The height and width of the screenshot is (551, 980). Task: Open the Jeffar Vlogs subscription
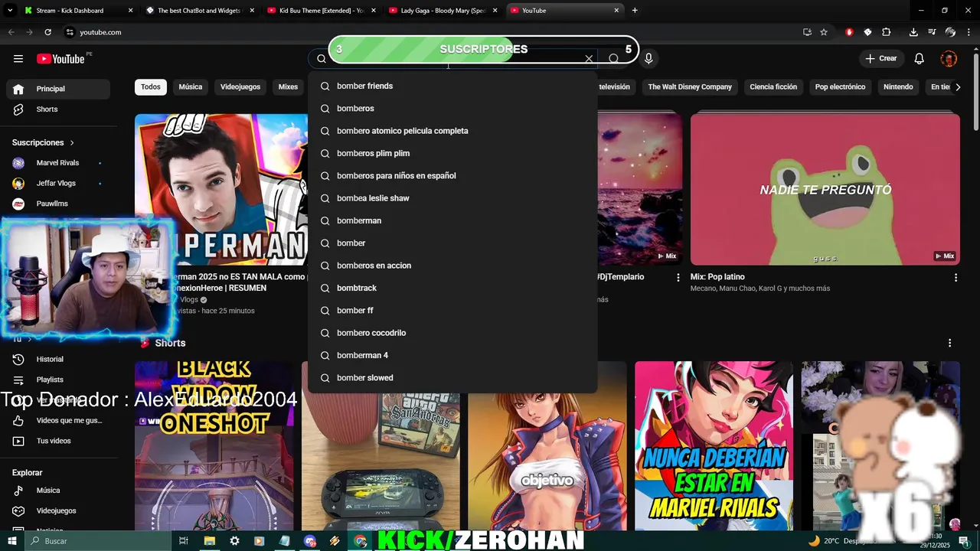[58, 184]
